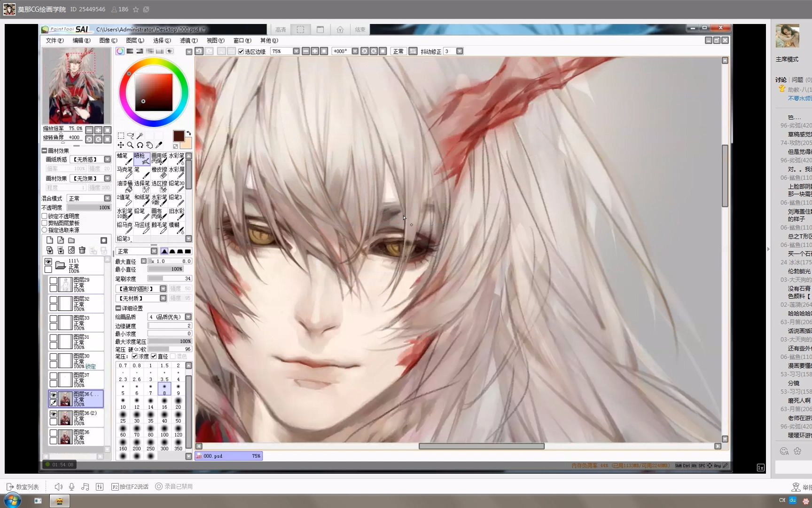Click the clear layer eraser icon
Screen dimensions: 812x508
click(x=71, y=250)
